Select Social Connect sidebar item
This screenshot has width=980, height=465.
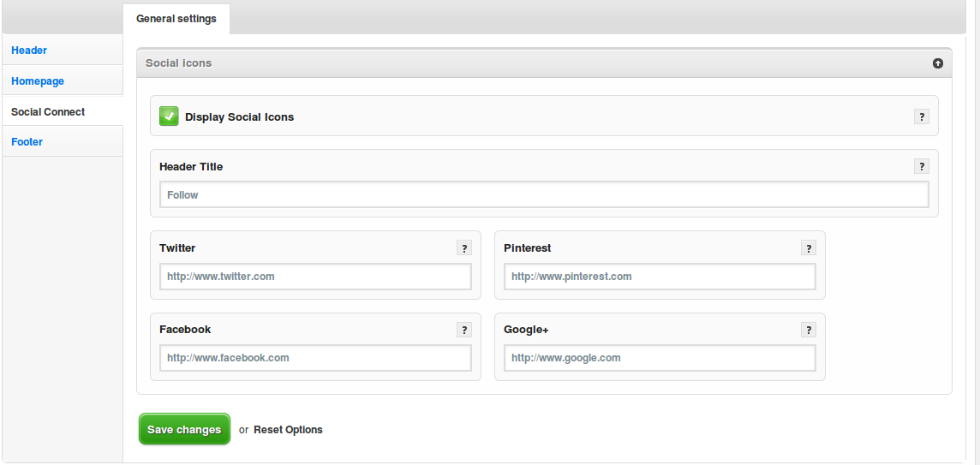pyautogui.click(x=48, y=112)
